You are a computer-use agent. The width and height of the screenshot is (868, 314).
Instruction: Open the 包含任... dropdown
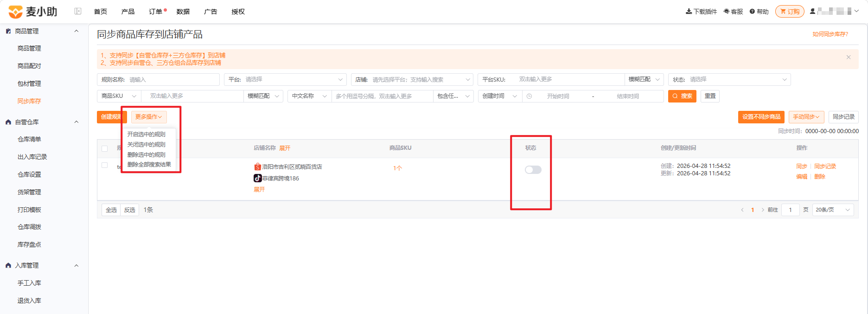pyautogui.click(x=453, y=96)
